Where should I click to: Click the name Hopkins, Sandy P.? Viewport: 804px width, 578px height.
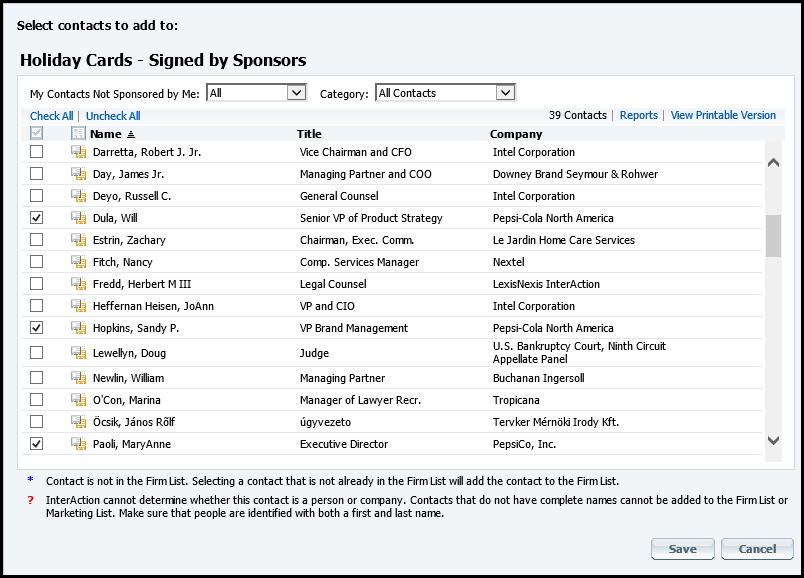click(136, 328)
